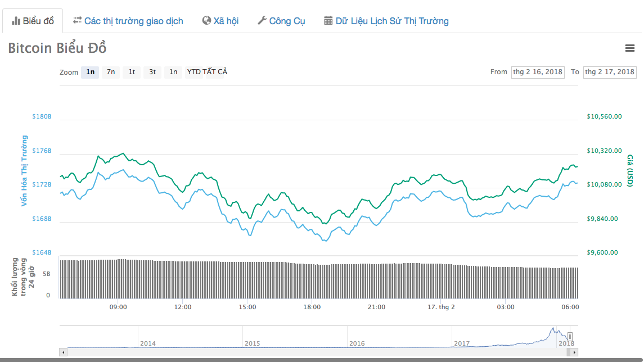Click the 2014 marker in navigator timeline
The height and width of the screenshot is (362, 644).
tap(148, 343)
